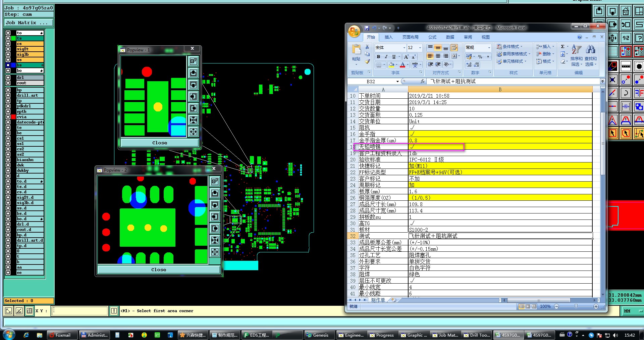Open the font name dropdown in Excel
Screen dimensions: 644x340
point(404,48)
